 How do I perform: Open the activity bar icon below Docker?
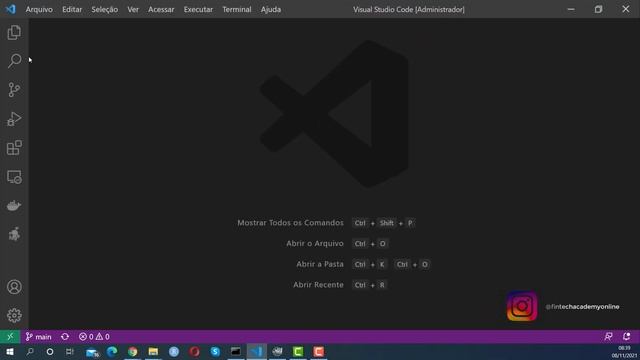tap(14, 234)
